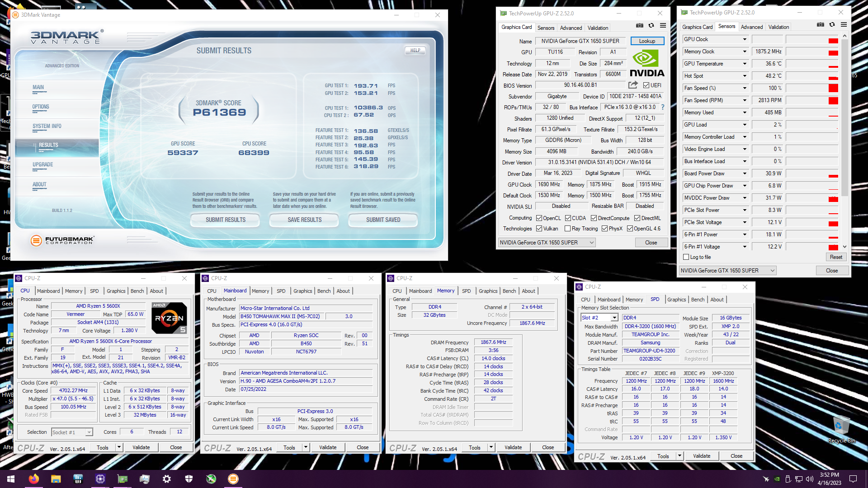The width and height of the screenshot is (868, 488).
Task: Click refresh icon in GPU-Z Sensors window
Action: pos(832,25)
